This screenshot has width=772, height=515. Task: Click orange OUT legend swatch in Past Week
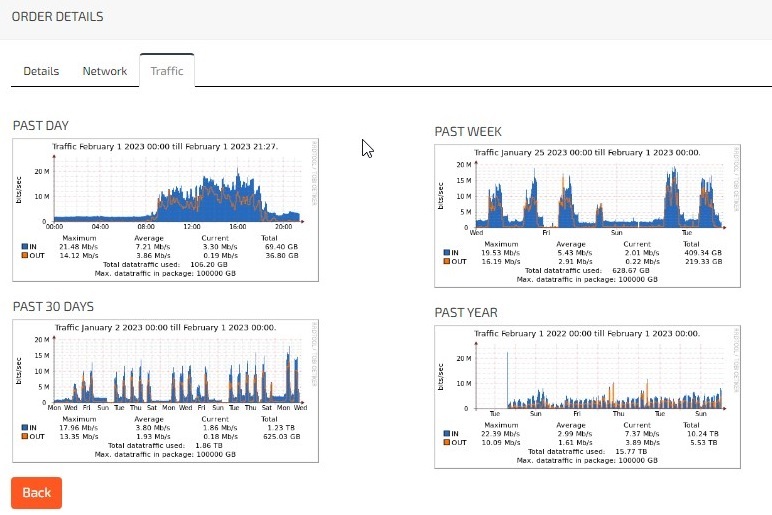tap(447, 261)
